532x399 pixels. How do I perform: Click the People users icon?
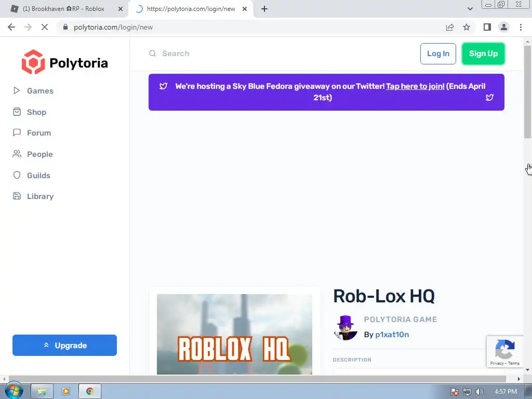[x=17, y=154]
